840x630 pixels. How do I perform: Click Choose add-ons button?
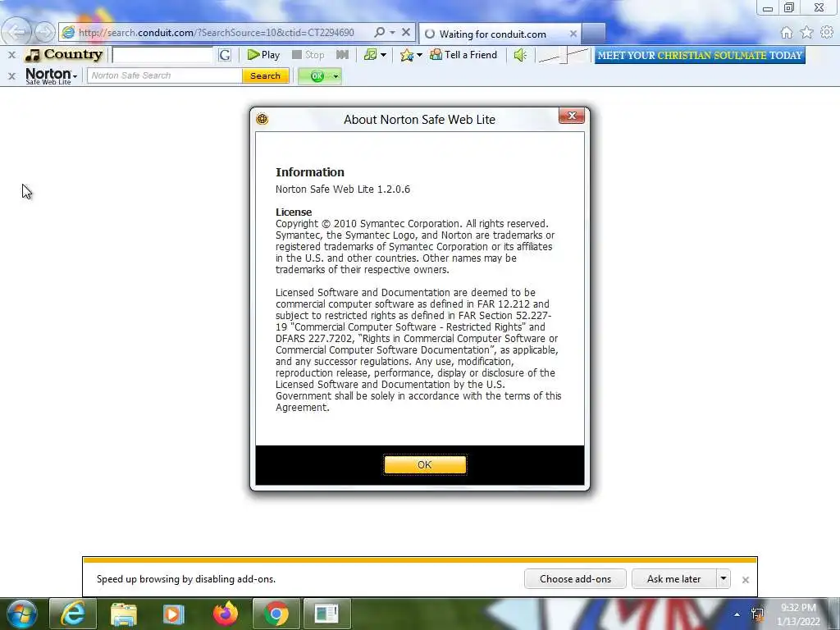click(575, 578)
